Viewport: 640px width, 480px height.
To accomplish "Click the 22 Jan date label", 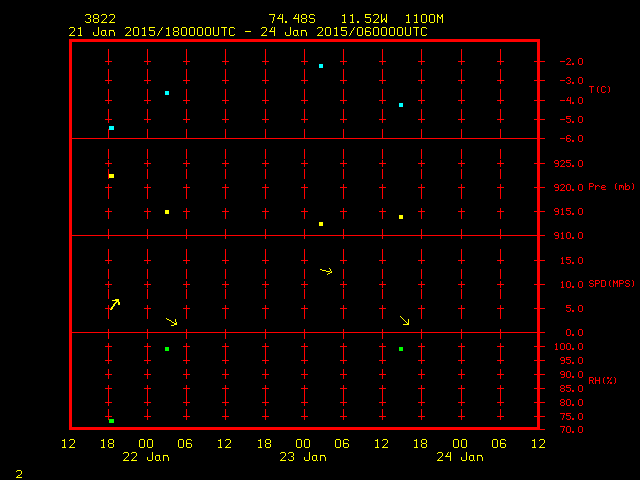I will pyautogui.click(x=146, y=457).
